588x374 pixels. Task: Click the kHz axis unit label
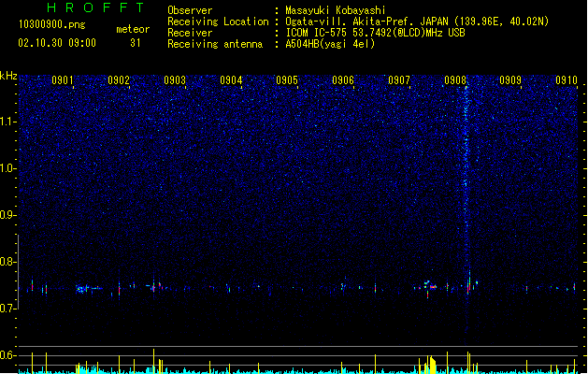point(8,76)
